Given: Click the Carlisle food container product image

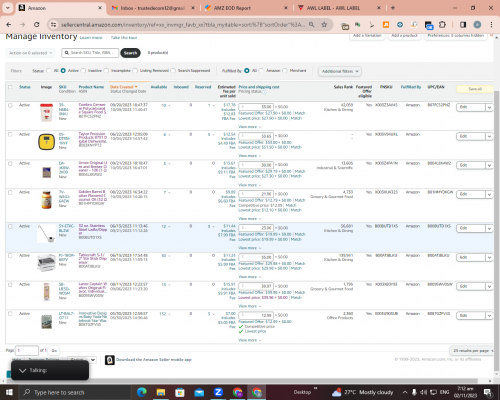Looking at the screenshot, I should click(46, 113).
